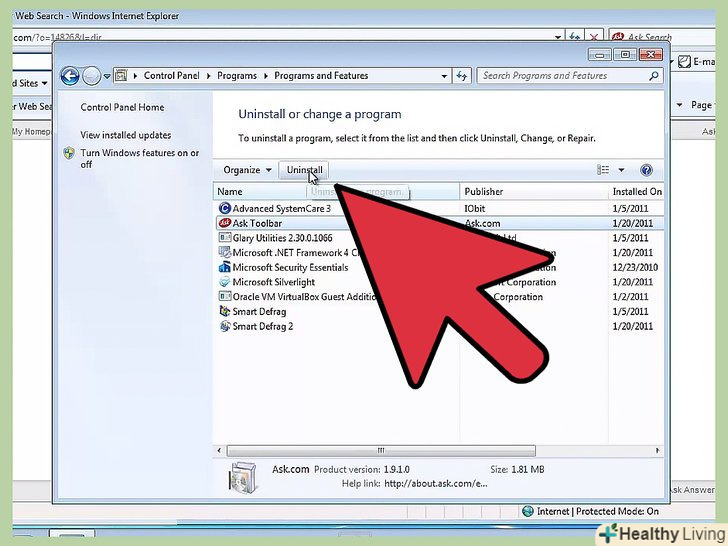This screenshot has height=546, width=728.
Task: Open Internet Explorer address bar dropdown
Action: pos(558,37)
